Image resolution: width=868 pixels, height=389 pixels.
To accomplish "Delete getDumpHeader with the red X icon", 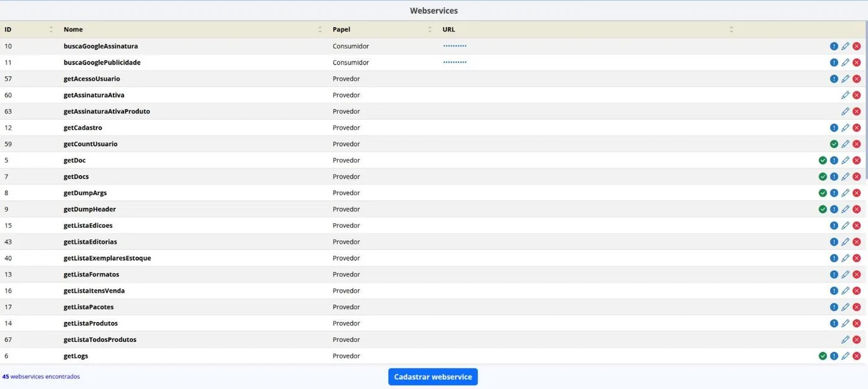I will [x=857, y=209].
